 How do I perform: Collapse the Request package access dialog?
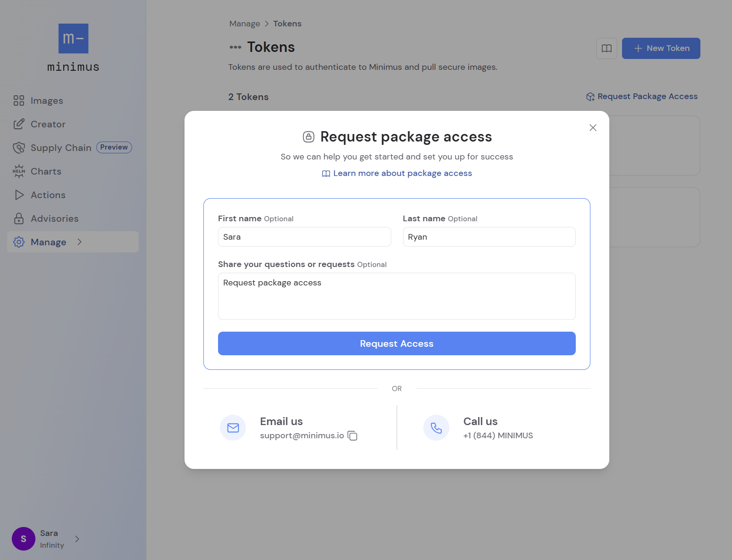593,127
